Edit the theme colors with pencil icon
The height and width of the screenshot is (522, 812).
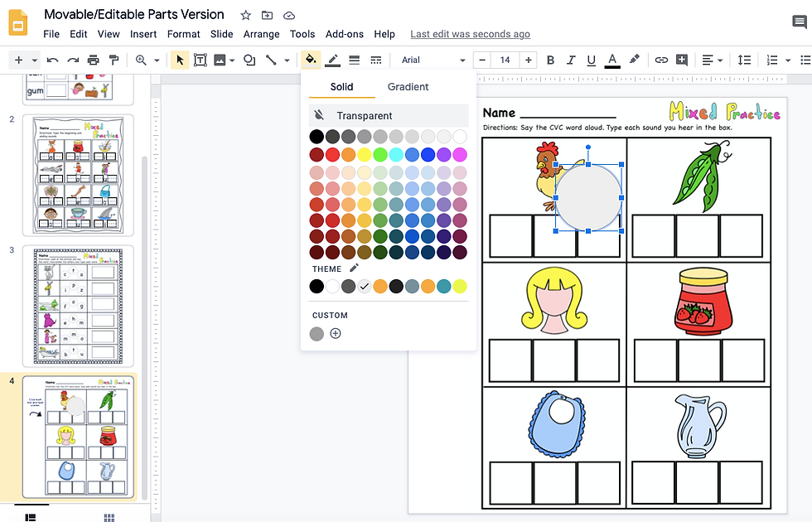coord(355,268)
